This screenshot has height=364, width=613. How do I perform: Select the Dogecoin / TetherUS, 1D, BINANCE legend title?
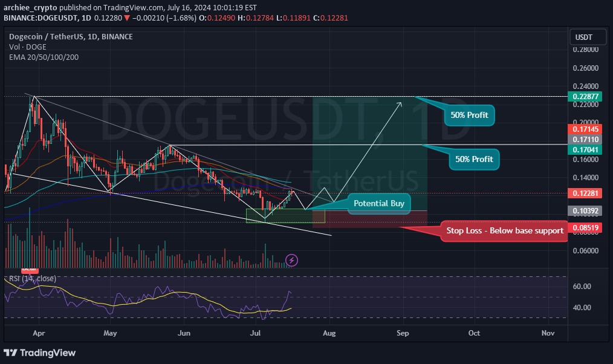[x=71, y=36]
